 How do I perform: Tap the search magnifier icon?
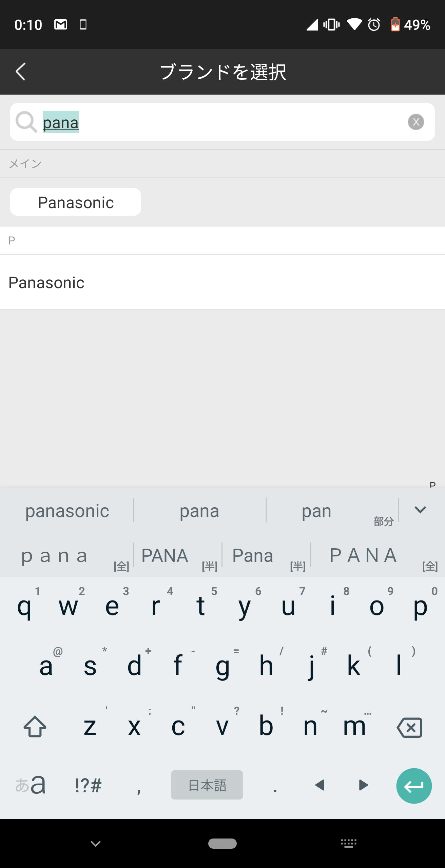(x=26, y=122)
